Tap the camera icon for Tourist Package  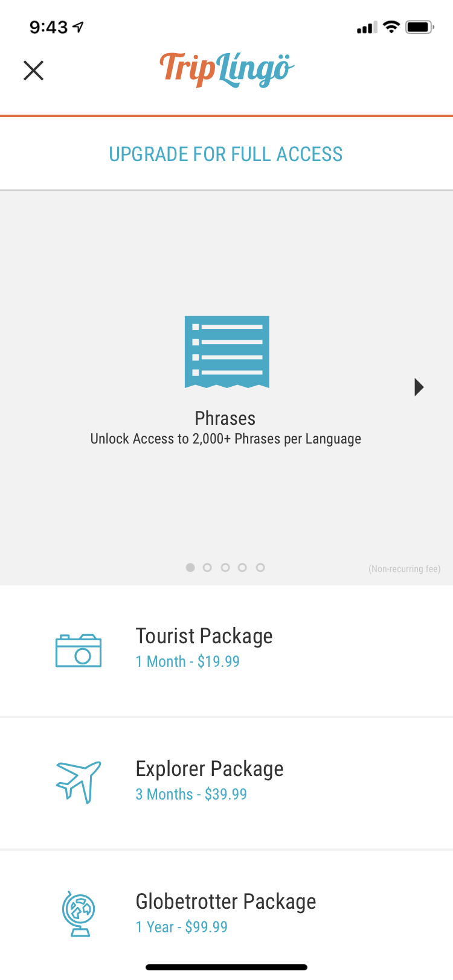click(x=79, y=651)
